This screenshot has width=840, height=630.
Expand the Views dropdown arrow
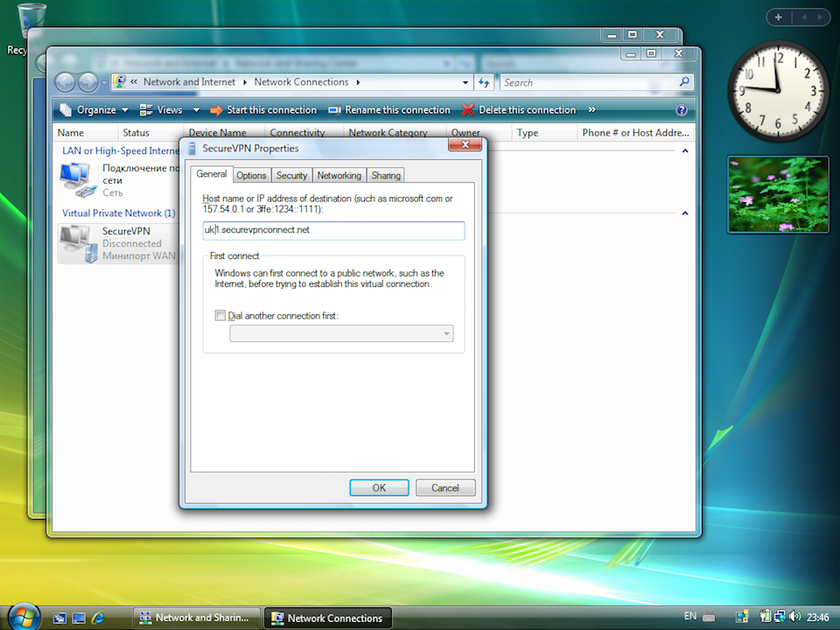[x=196, y=110]
